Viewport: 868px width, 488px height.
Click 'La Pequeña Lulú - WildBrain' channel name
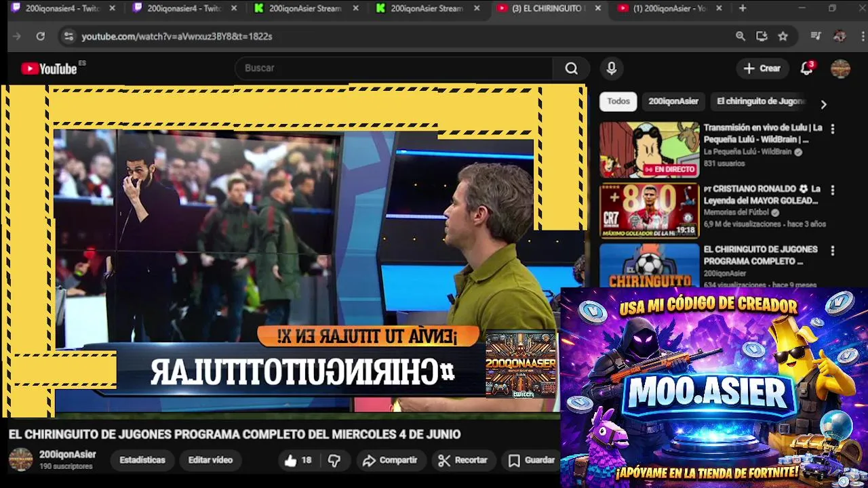747,152
